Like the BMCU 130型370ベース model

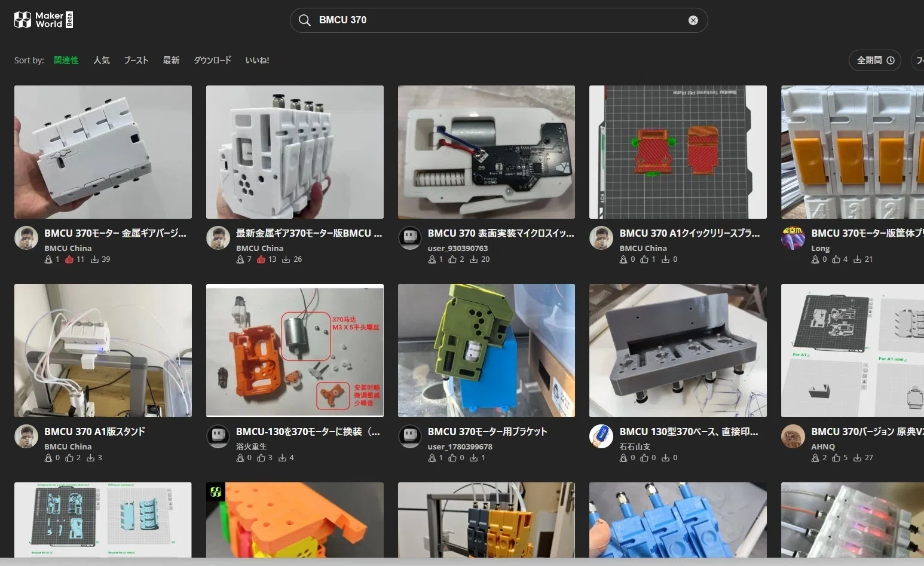coord(644,458)
